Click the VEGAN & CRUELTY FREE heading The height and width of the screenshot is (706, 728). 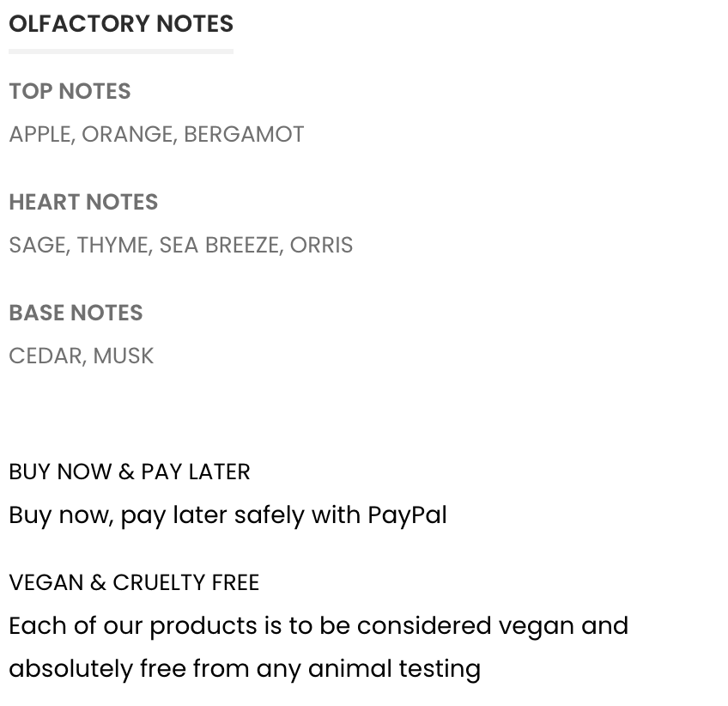pyautogui.click(x=134, y=582)
